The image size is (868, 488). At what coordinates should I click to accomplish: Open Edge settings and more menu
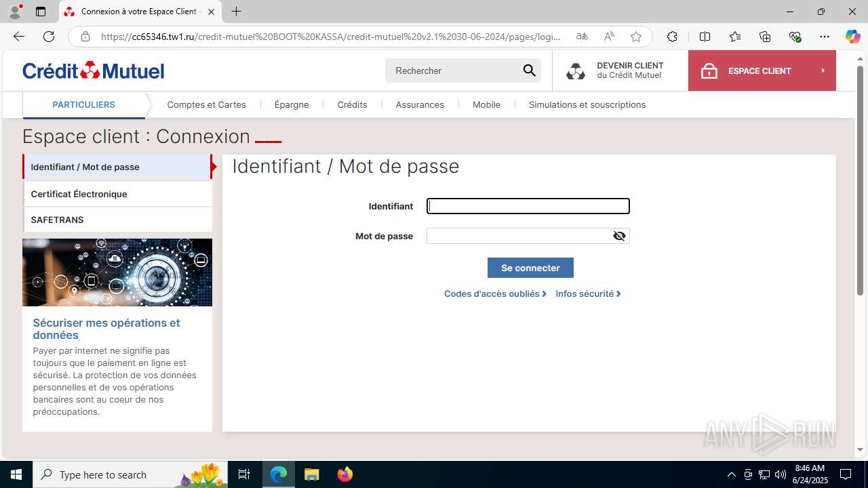[x=825, y=37]
